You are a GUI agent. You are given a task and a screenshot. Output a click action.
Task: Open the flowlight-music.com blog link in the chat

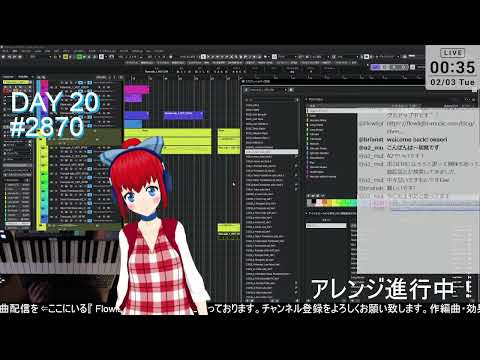coord(431,127)
